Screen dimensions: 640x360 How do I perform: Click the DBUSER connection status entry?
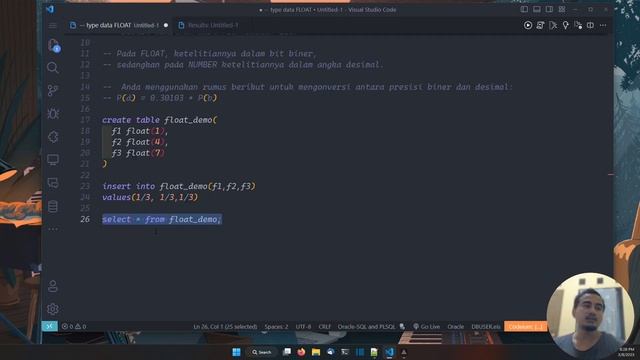coord(486,327)
